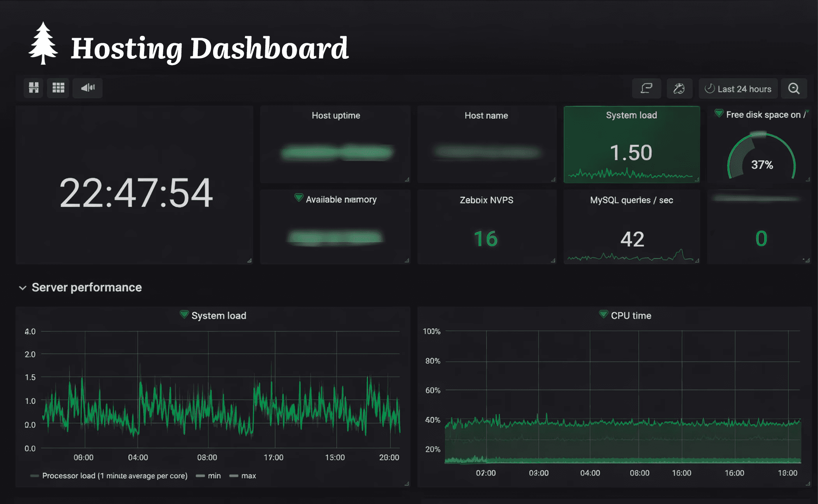Click the Hosting Dashboard title
Viewport: 818px width, 504px height.
pyautogui.click(x=210, y=48)
